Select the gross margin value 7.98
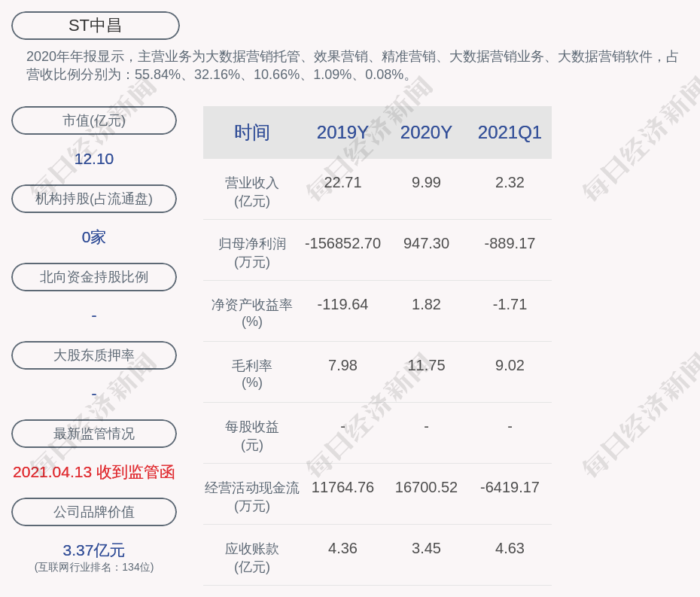Viewport: 700px width, 597px height. [343, 365]
